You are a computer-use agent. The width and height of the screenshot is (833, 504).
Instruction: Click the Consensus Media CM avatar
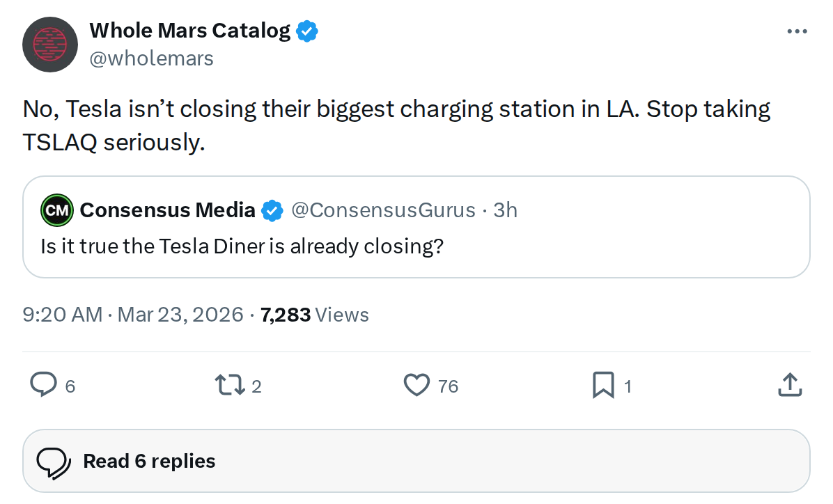[x=57, y=210]
